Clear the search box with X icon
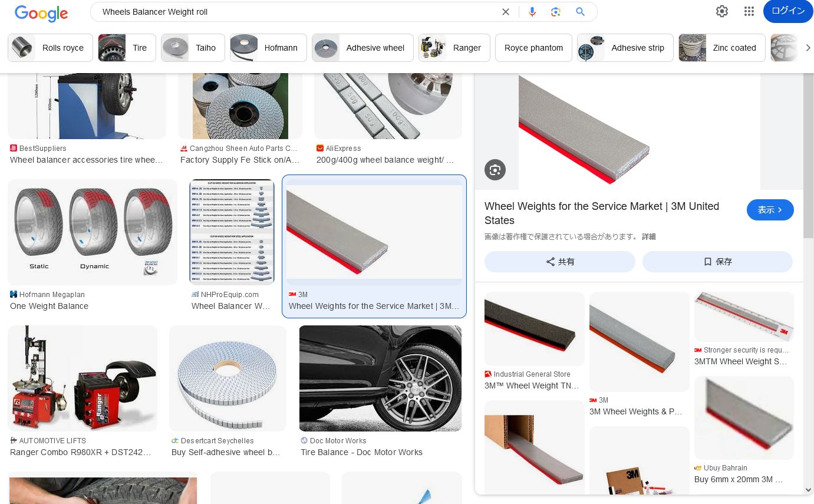Image resolution: width=814 pixels, height=504 pixels. (x=505, y=12)
